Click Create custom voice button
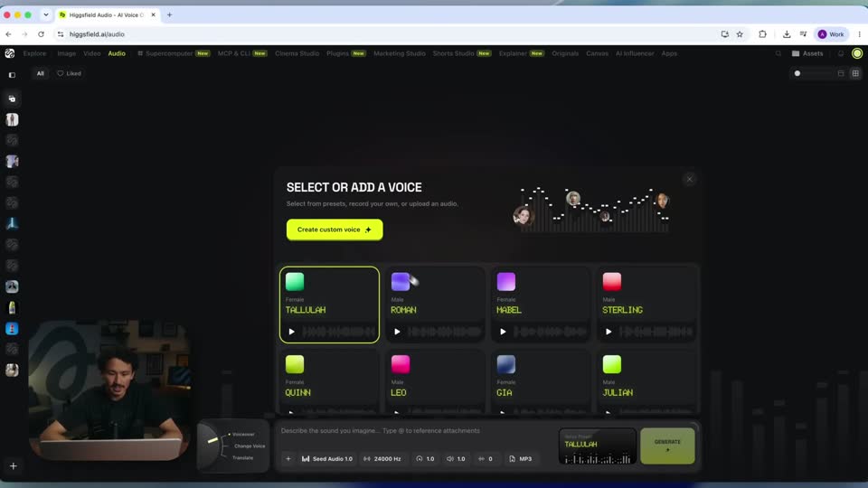The width and height of the screenshot is (868, 488). pos(335,230)
